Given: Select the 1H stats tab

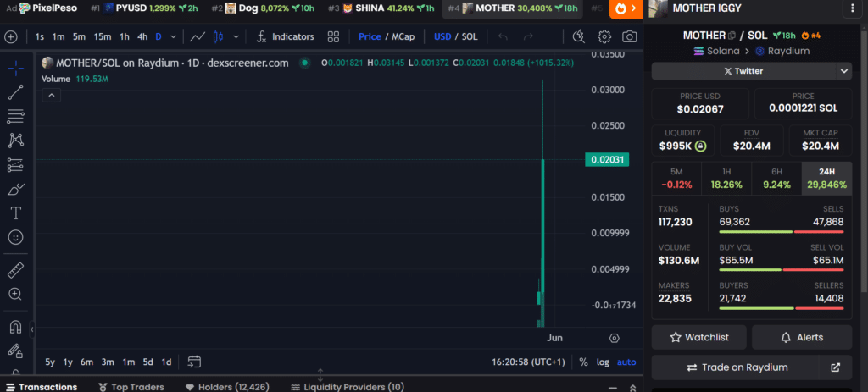Looking at the screenshot, I should (726, 179).
